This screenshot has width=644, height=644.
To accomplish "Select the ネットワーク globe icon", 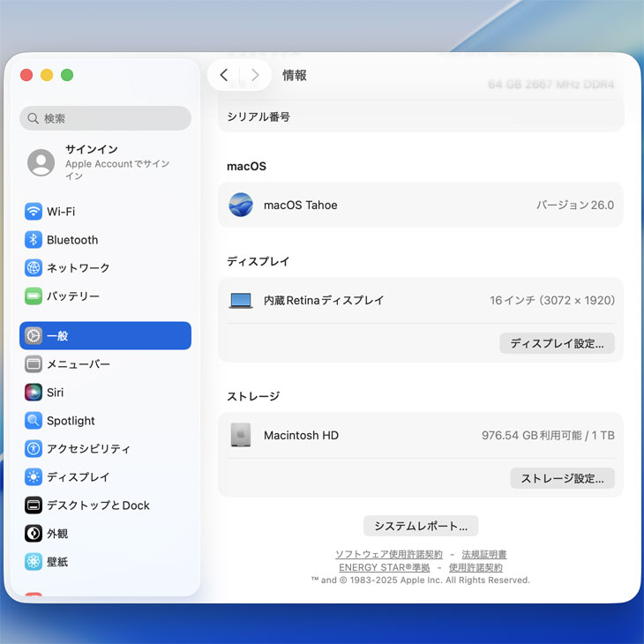I will pyautogui.click(x=34, y=268).
